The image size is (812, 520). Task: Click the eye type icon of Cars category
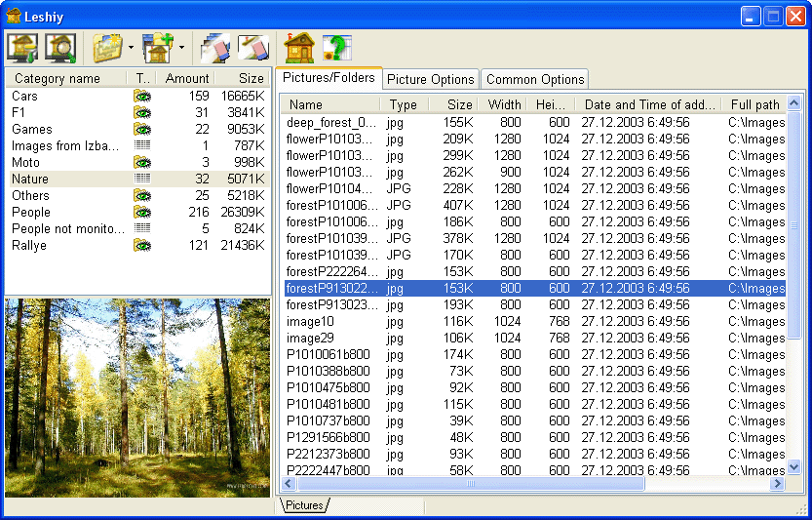142,96
